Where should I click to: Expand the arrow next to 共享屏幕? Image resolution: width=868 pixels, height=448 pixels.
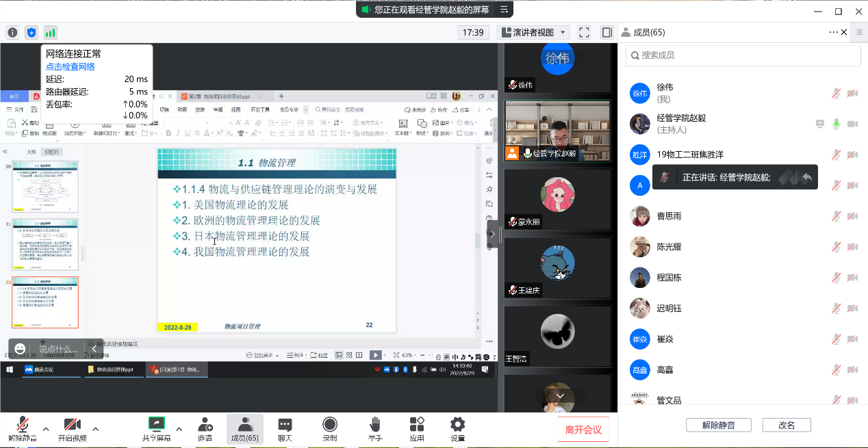[x=179, y=429]
